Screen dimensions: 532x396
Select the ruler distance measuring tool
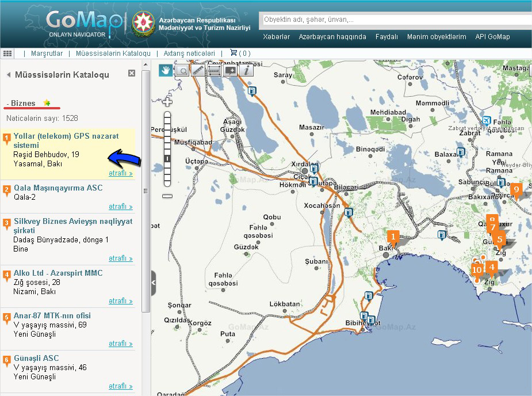(198, 70)
